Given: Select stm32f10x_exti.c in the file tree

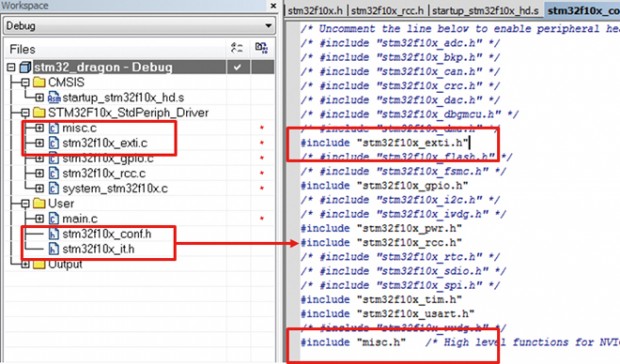Looking at the screenshot, I should point(105,143).
